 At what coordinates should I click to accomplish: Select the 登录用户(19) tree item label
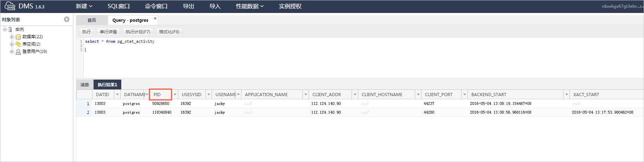pos(34,52)
